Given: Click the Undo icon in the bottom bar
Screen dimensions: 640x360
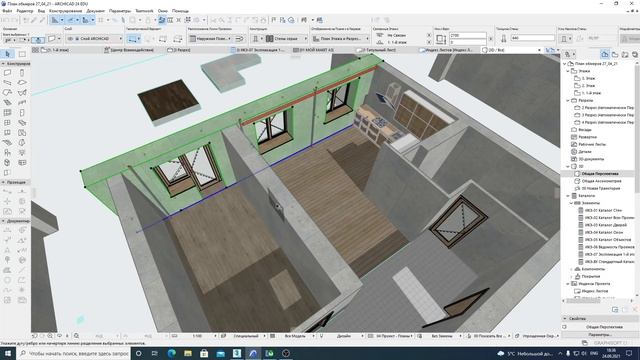Looking at the screenshot, I should point(35,336).
